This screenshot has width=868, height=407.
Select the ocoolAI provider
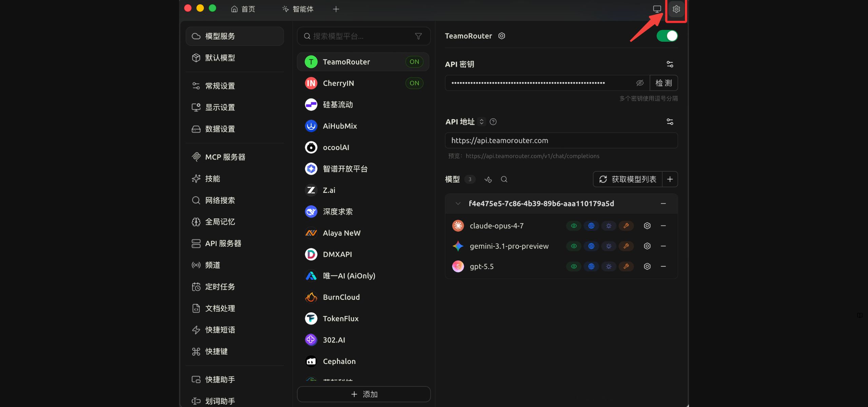[x=363, y=147]
